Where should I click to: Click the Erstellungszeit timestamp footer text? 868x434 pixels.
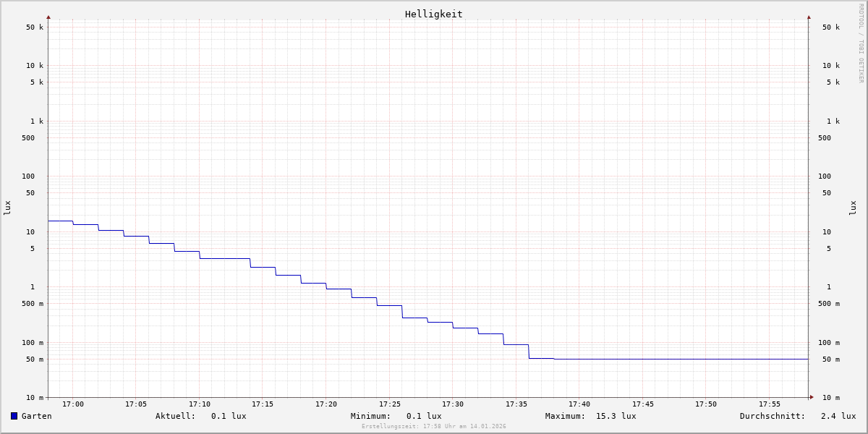[x=434, y=427]
